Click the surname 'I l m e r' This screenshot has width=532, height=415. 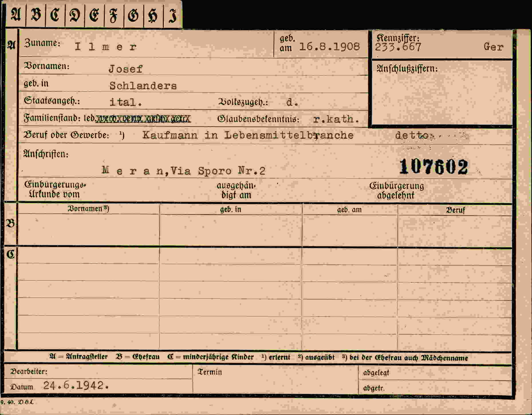105,47
